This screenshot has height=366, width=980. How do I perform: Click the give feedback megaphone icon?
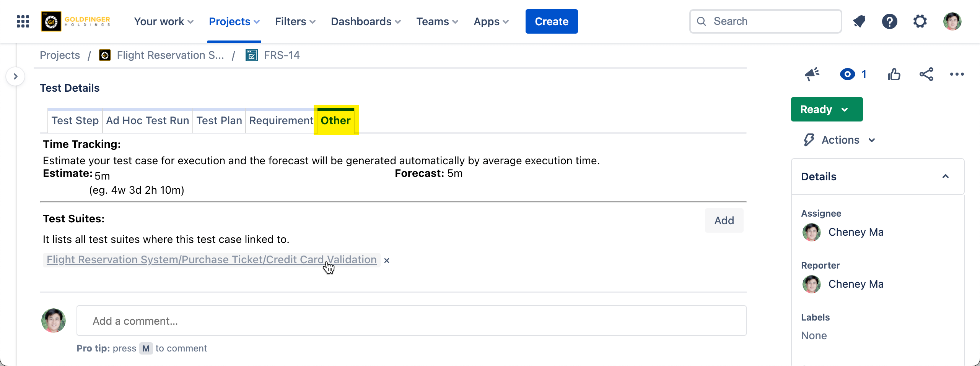(x=812, y=74)
